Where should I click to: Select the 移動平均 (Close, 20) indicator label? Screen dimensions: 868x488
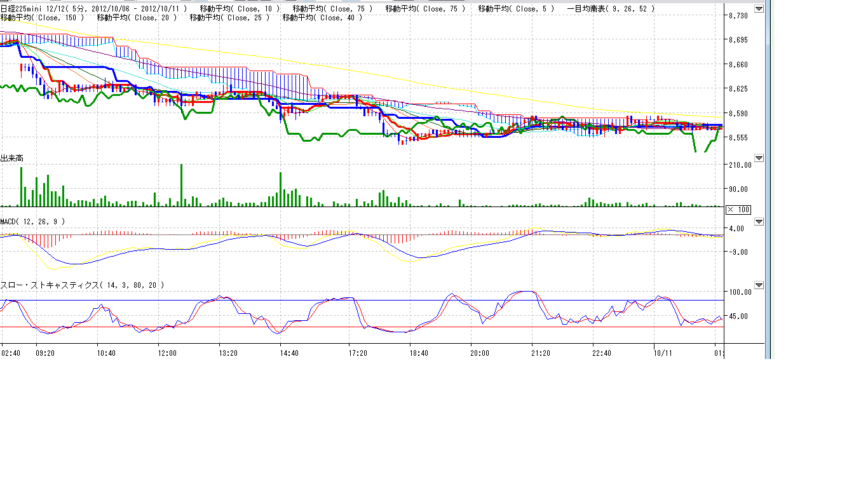click(135, 18)
